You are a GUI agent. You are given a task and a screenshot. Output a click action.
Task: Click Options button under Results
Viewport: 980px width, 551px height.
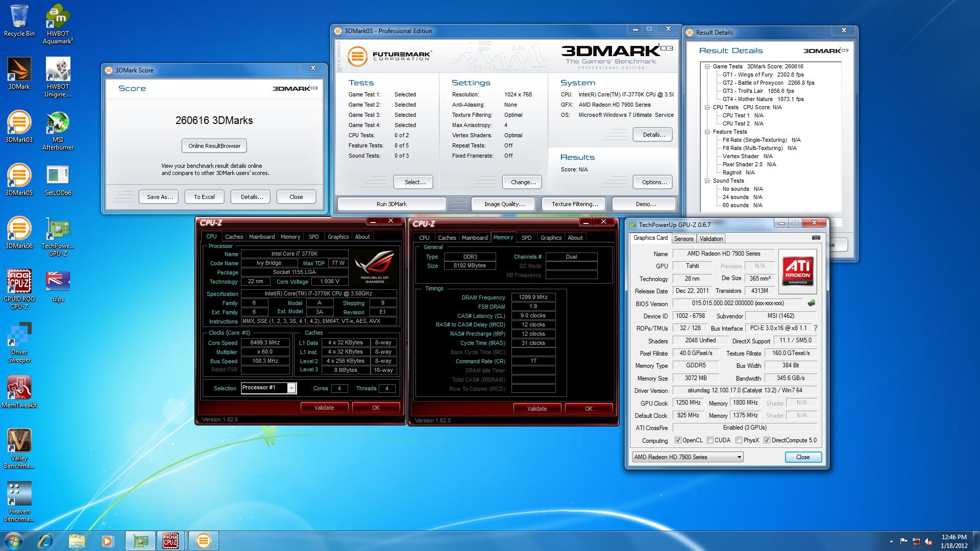coord(654,182)
